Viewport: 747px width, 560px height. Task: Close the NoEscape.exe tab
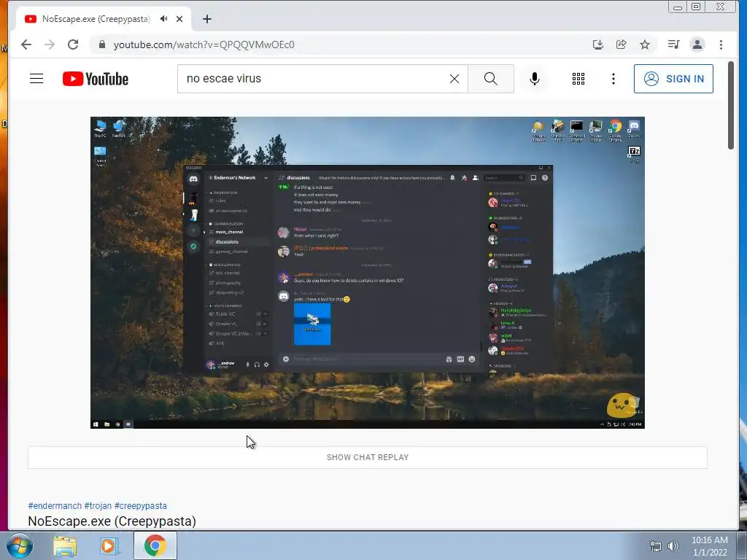[x=179, y=19]
